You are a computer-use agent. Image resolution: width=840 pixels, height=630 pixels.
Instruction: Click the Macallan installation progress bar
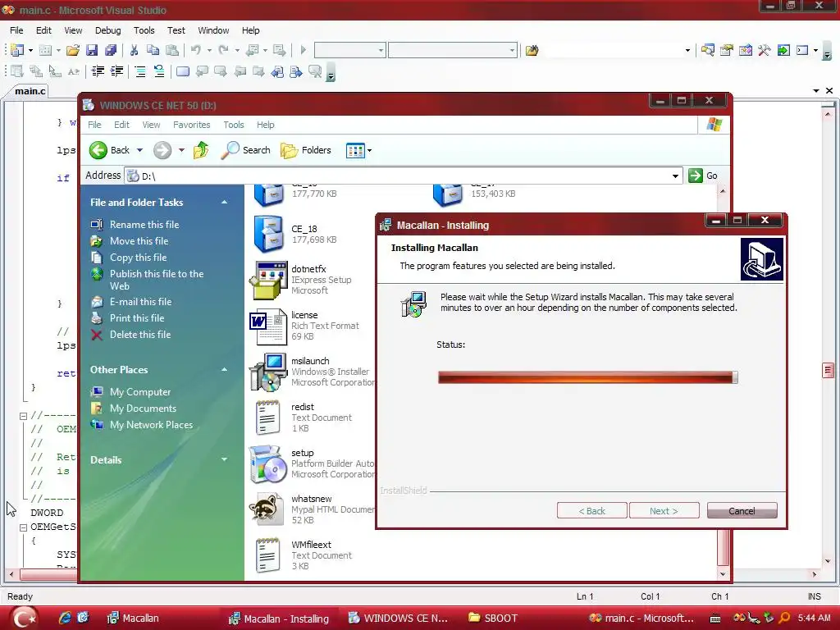click(588, 377)
